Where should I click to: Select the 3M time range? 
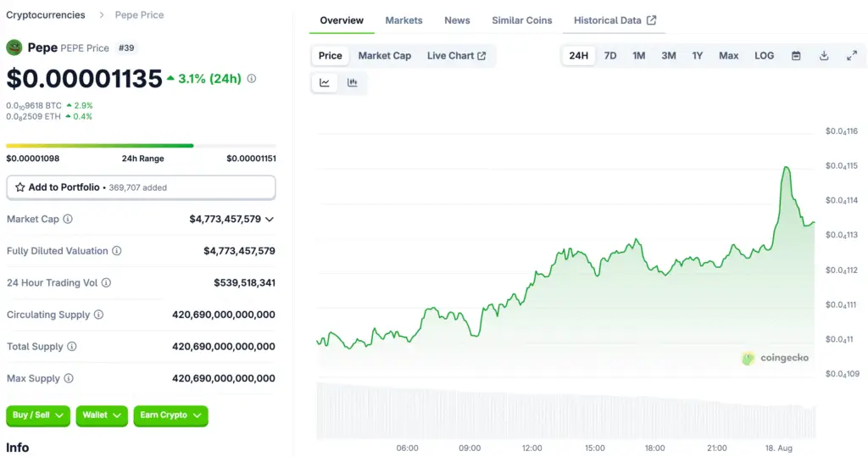(669, 55)
